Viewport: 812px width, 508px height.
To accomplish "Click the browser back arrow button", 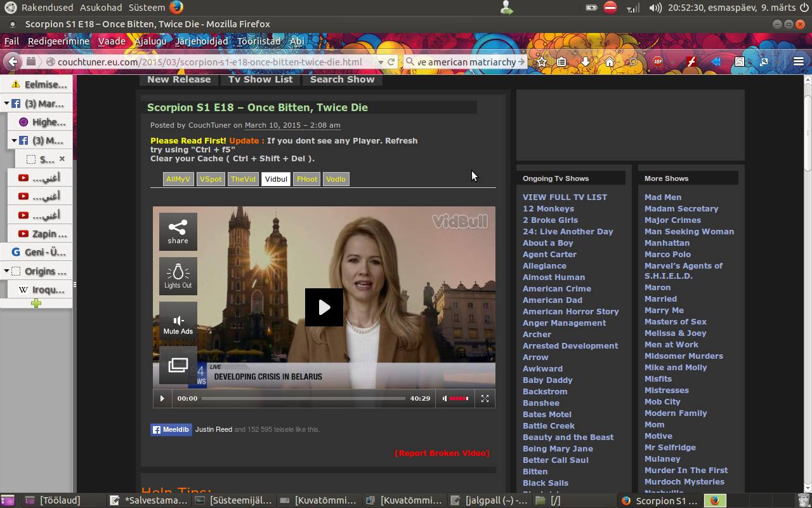I will click(x=12, y=62).
